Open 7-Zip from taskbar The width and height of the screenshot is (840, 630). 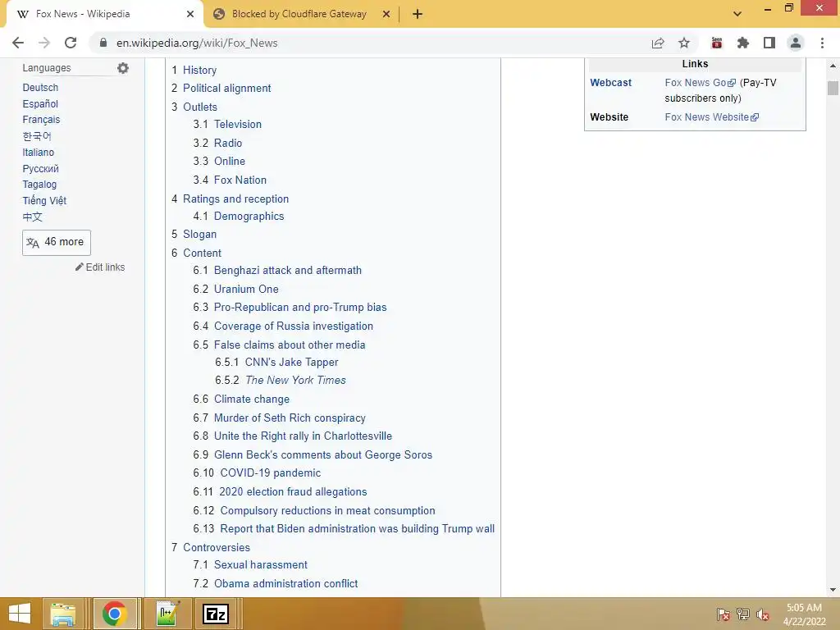216,614
